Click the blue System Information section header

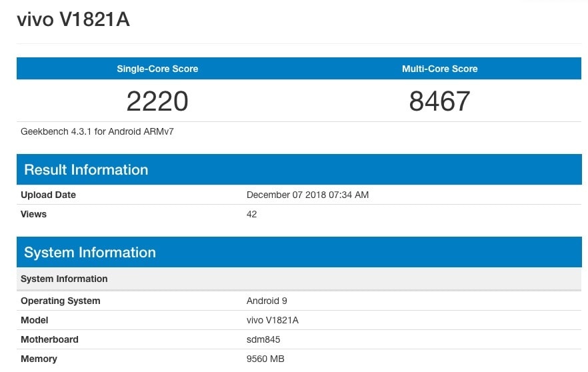point(299,252)
